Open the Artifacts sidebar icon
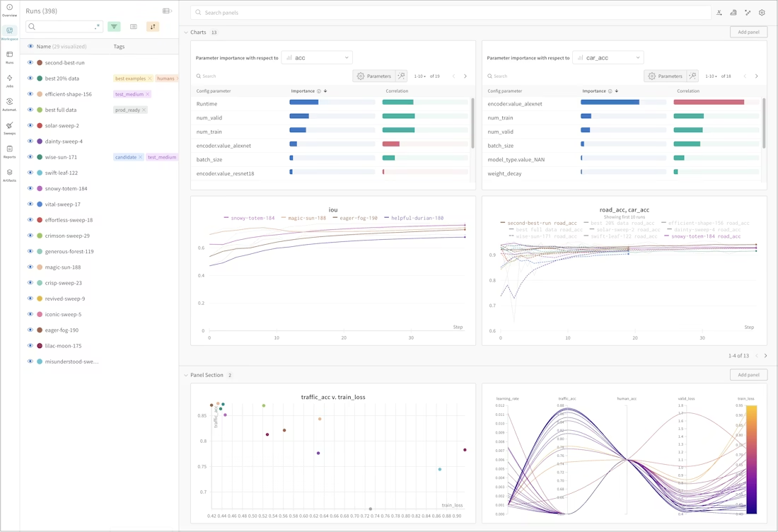778x532 pixels. (x=9, y=174)
